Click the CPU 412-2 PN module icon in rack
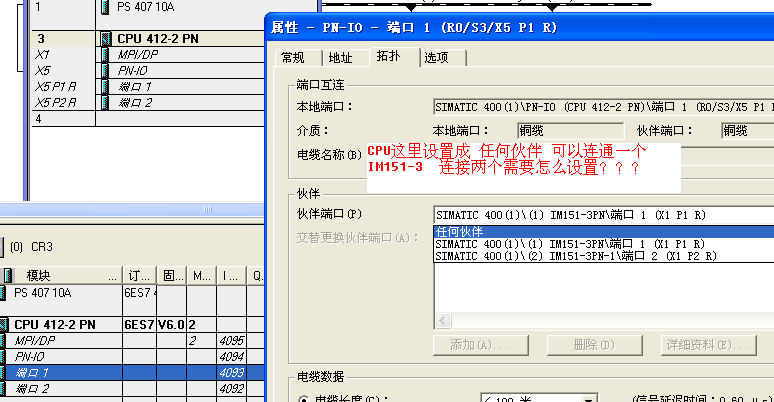The image size is (774, 402). tap(106, 39)
